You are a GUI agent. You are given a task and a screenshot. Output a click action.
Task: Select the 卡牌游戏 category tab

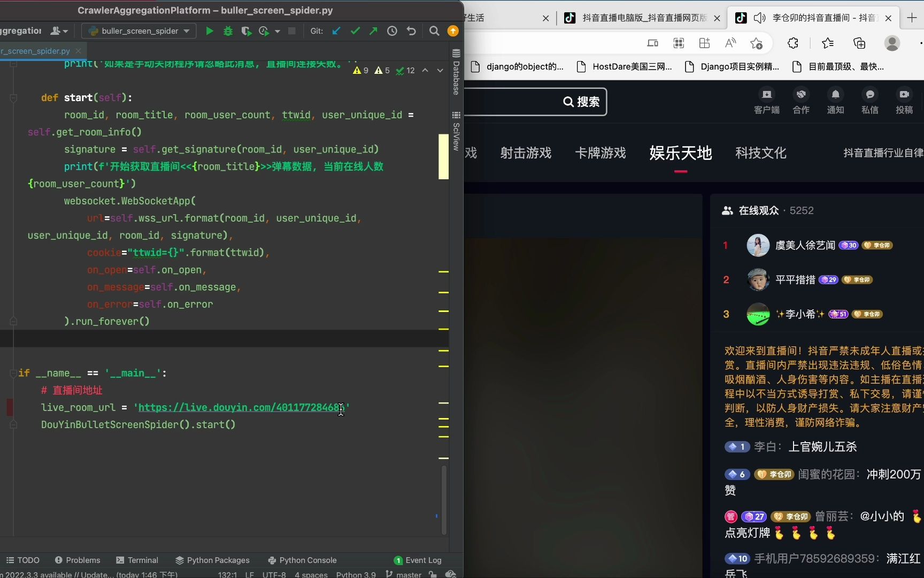[600, 153]
